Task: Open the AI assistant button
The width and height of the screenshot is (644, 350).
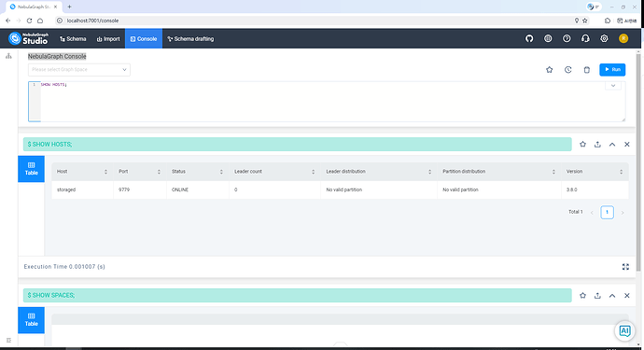Action: [624, 330]
